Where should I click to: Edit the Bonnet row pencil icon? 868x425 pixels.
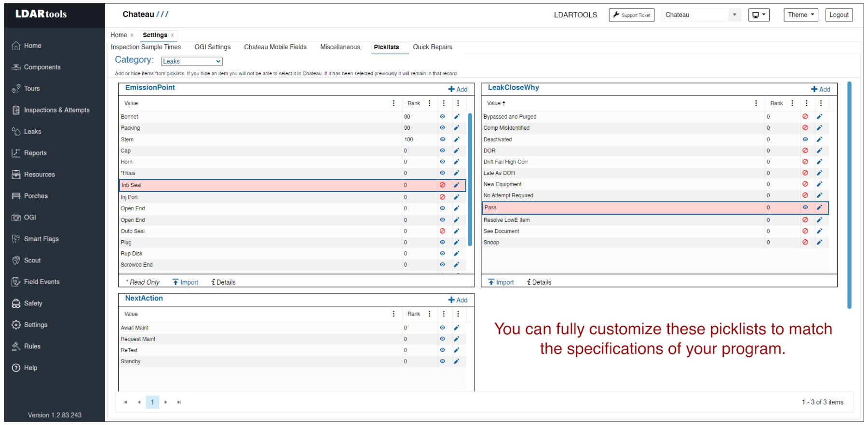pos(457,116)
